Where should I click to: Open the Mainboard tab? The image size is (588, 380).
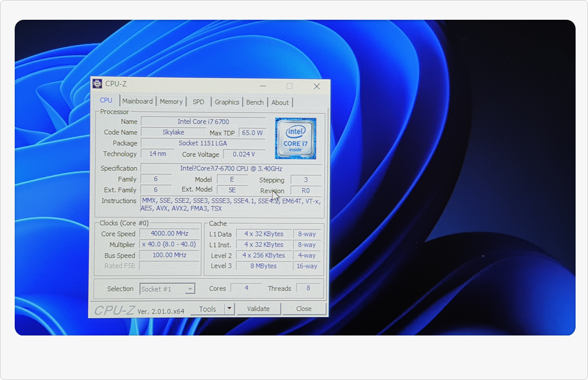click(137, 101)
